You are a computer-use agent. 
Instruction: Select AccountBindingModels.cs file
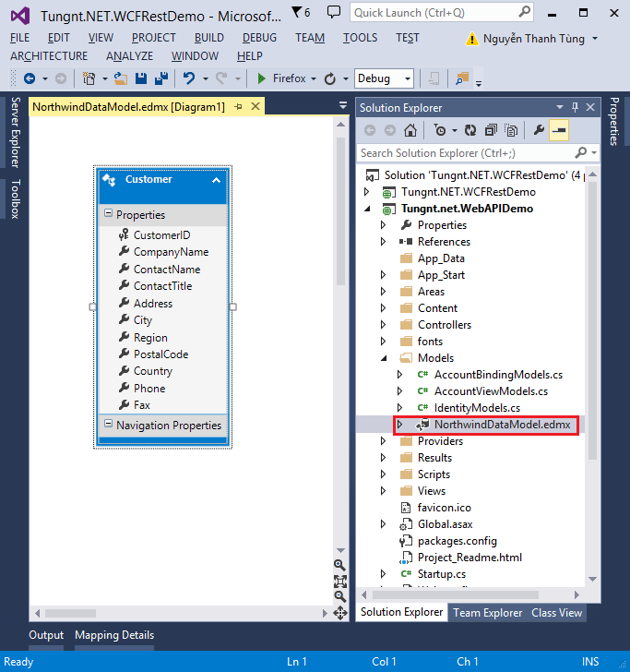click(x=498, y=375)
